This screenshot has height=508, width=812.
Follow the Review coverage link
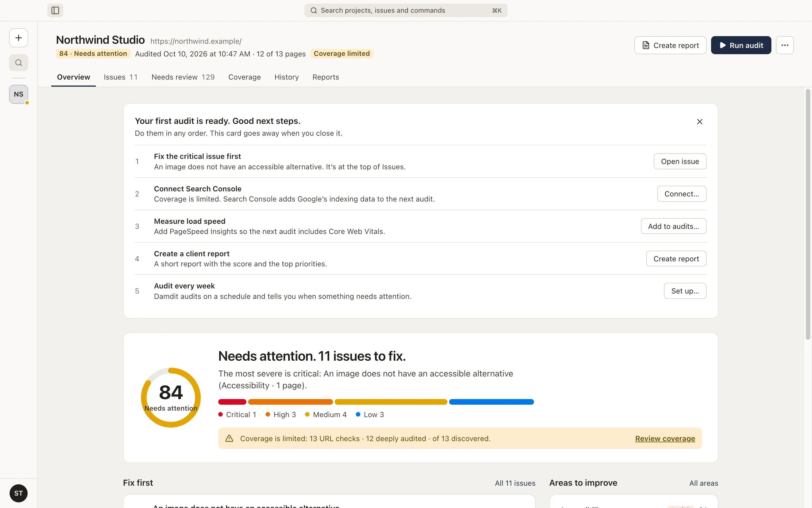[665, 439]
